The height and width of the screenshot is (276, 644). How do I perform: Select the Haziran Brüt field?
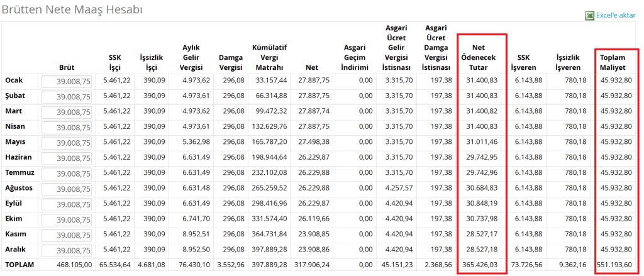[x=67, y=158]
